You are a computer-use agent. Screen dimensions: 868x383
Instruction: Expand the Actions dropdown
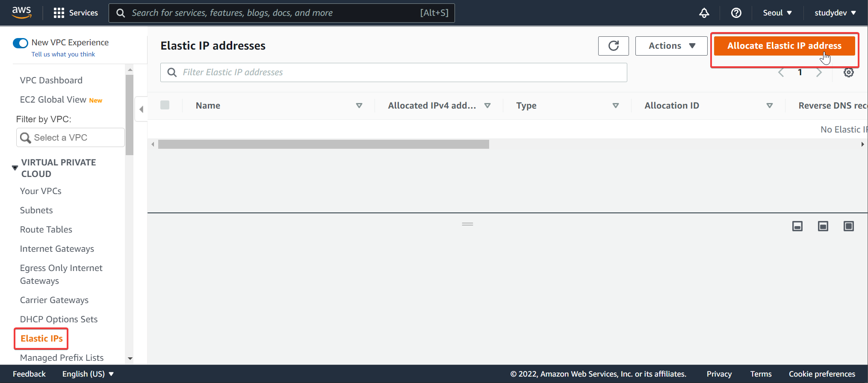(x=671, y=46)
